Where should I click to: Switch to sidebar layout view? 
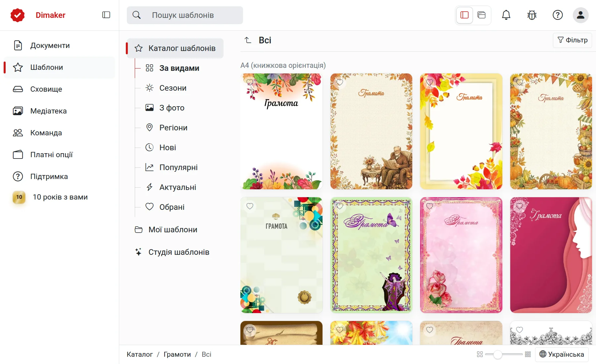[465, 15]
